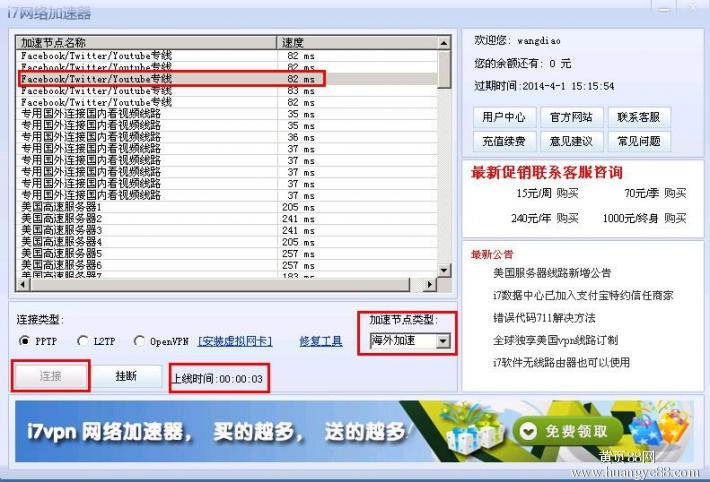Click the 安装虚拟网卡 link

point(235,341)
